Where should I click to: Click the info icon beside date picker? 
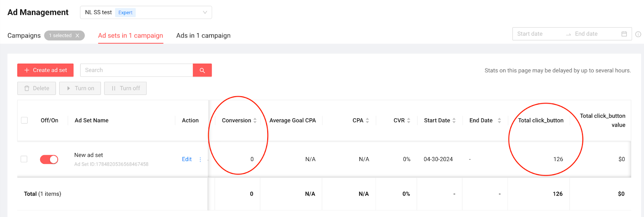(x=638, y=34)
